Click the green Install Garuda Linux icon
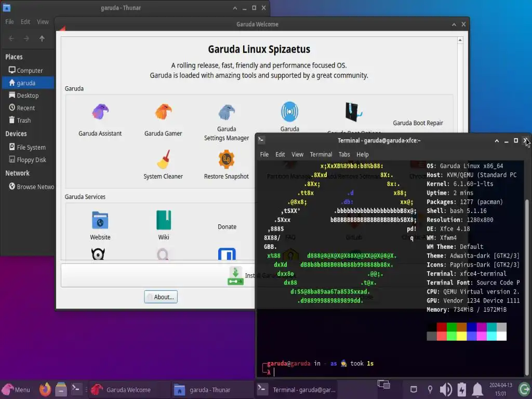The image size is (532, 399). click(x=235, y=276)
